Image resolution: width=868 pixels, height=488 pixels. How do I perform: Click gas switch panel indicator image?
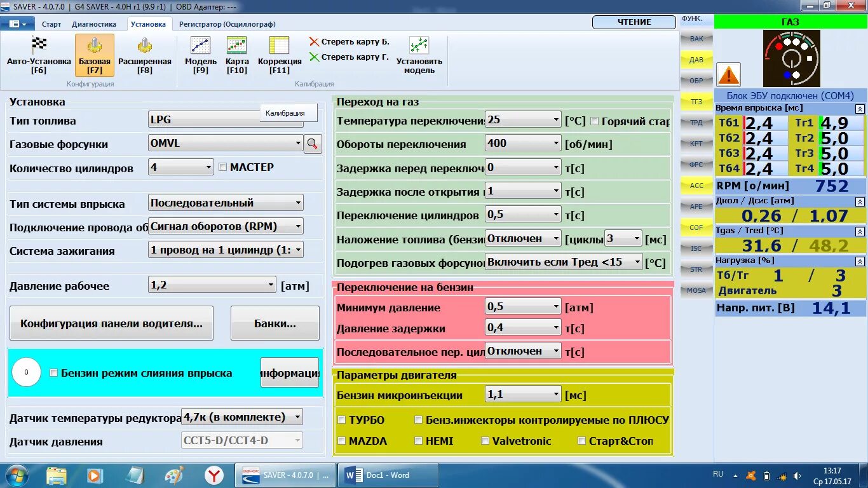click(x=791, y=58)
